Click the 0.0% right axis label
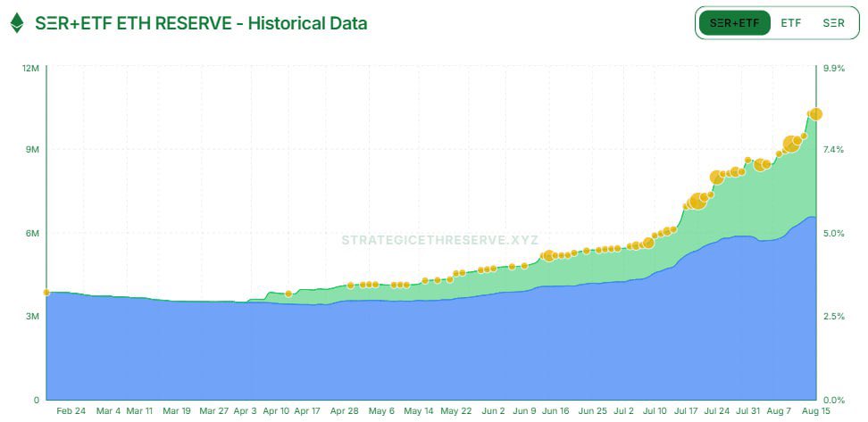 834,400
